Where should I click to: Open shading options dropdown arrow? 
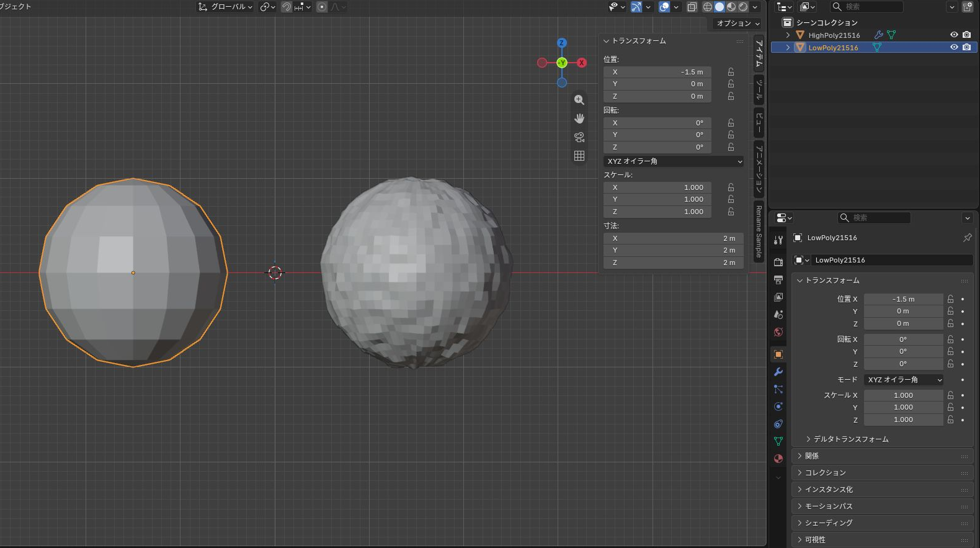point(755,7)
